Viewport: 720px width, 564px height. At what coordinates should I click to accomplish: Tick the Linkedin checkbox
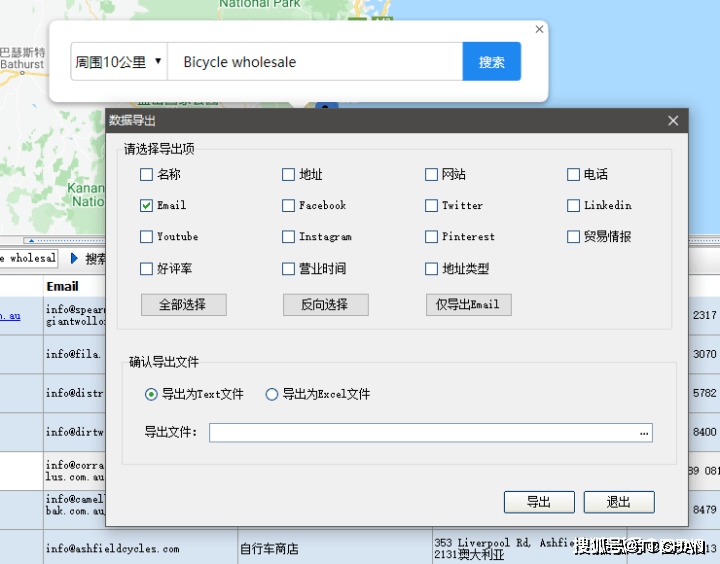pos(573,205)
